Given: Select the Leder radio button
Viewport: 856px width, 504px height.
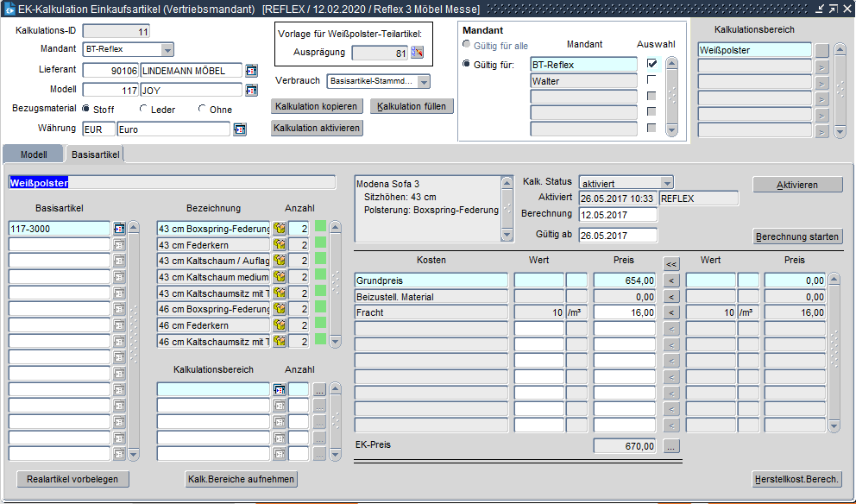Looking at the screenshot, I should [143, 110].
